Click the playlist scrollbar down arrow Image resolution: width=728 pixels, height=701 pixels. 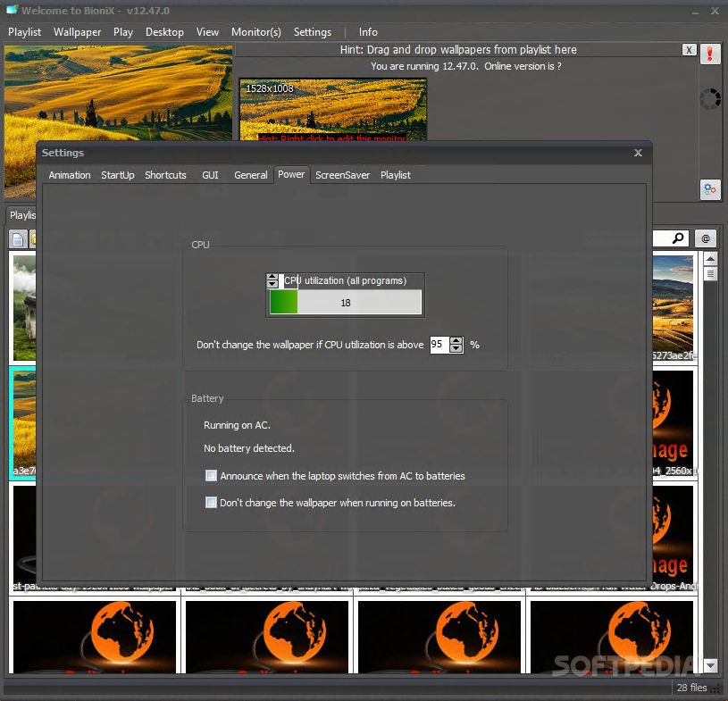click(710, 665)
